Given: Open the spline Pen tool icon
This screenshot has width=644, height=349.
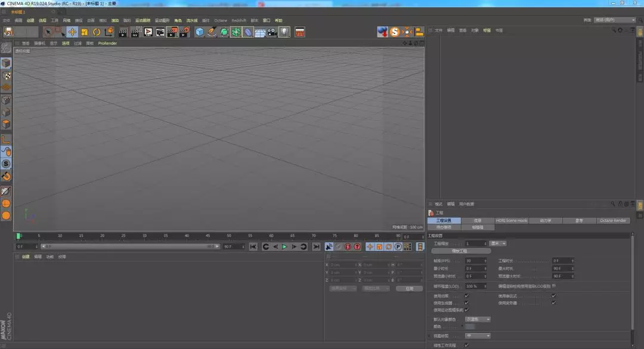Looking at the screenshot, I should 212,32.
